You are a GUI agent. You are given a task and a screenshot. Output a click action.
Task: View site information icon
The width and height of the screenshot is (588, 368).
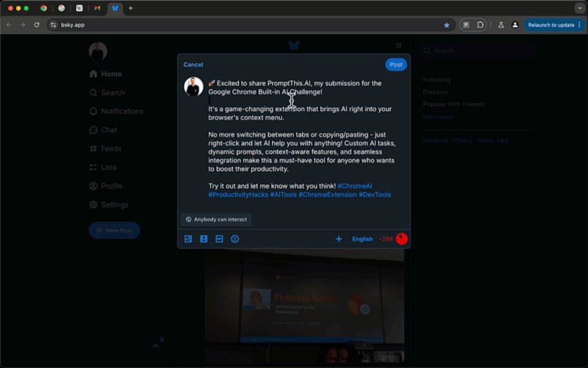[x=53, y=25]
